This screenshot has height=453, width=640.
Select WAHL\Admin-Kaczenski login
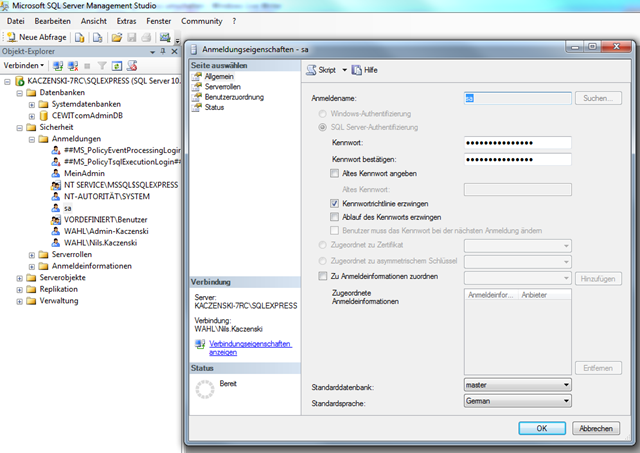click(x=106, y=231)
